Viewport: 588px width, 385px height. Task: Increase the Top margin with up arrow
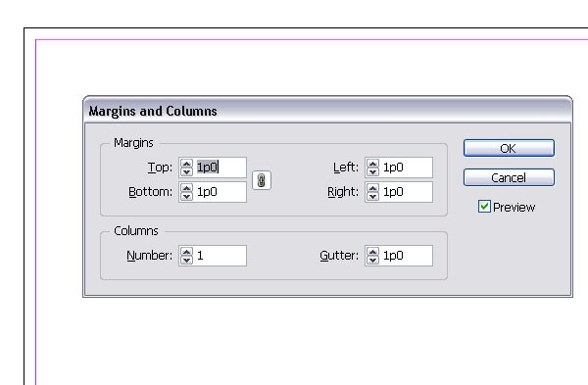[186, 163]
